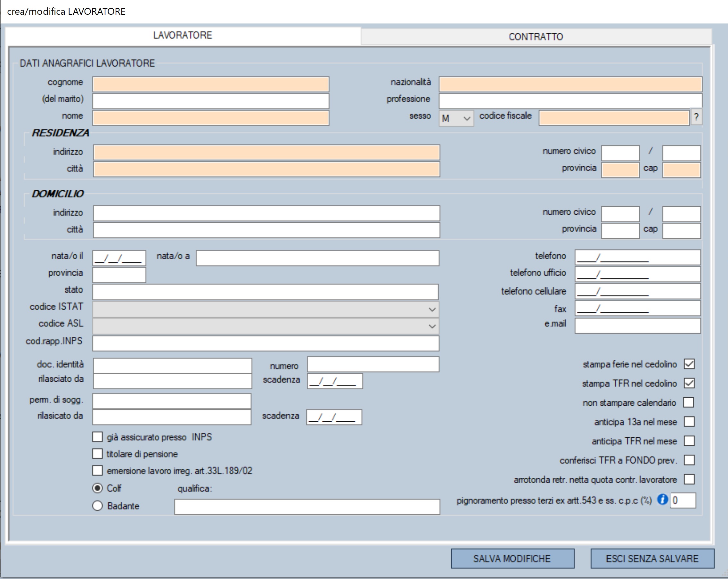Click the pignoramento percentage field
The height and width of the screenshot is (579, 728).
[683, 500]
